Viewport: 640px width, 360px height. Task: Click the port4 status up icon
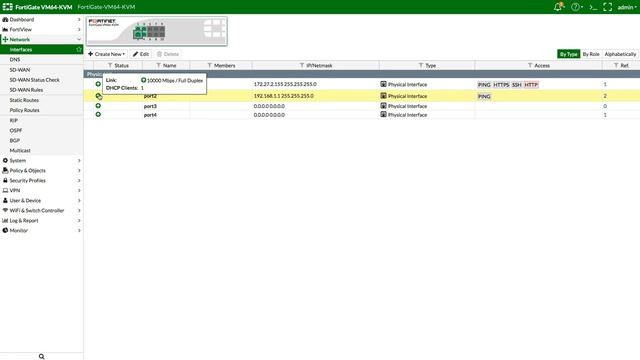[98, 115]
